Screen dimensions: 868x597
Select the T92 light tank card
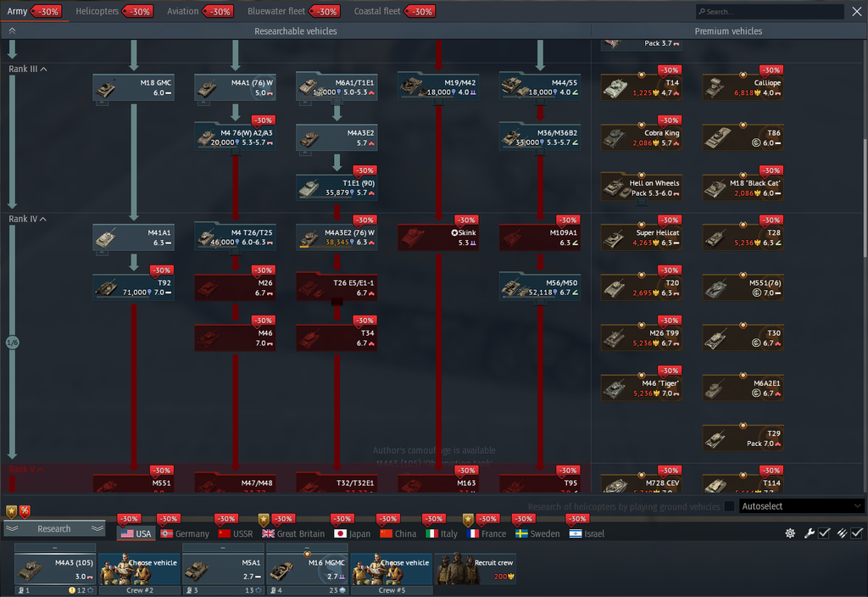point(133,288)
